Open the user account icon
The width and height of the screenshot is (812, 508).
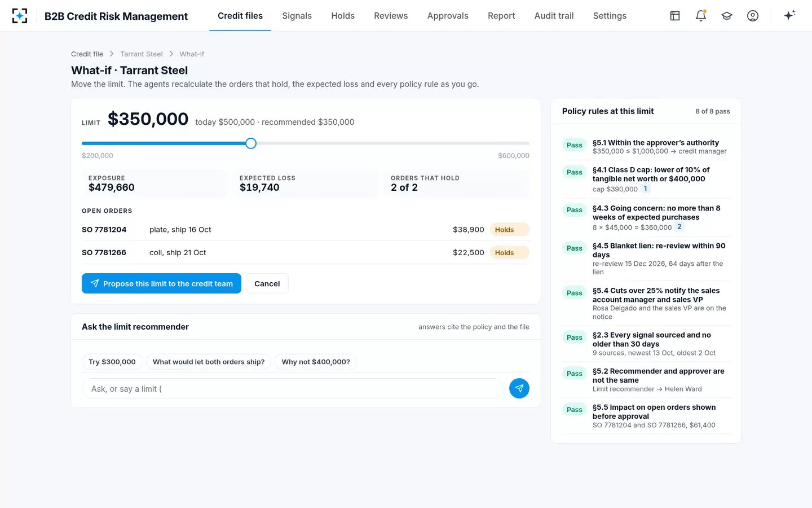point(753,16)
